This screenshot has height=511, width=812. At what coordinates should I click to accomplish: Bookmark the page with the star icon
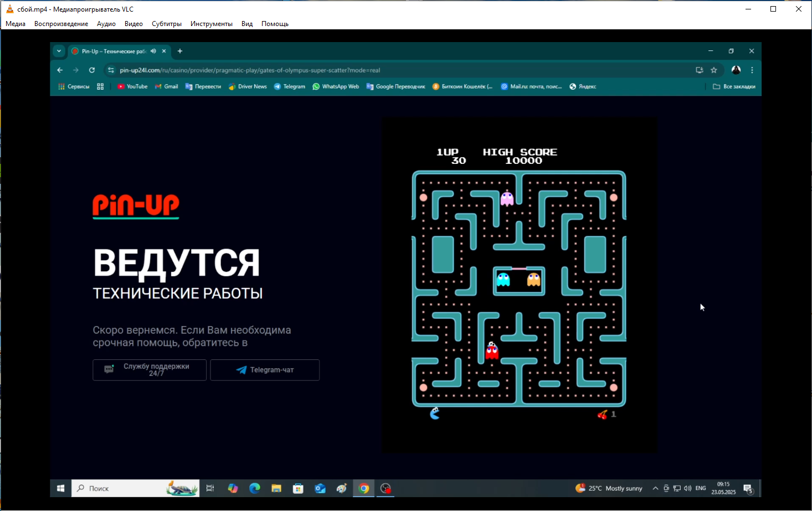click(x=714, y=70)
